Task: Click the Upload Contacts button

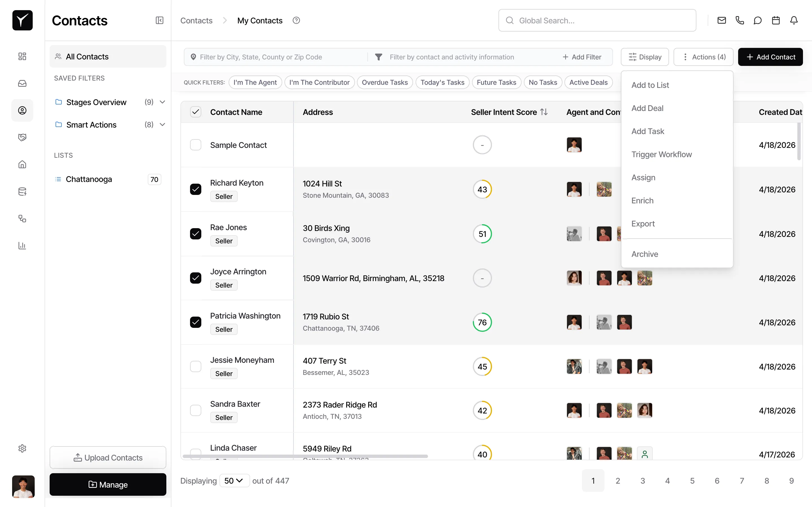Action: click(108, 458)
